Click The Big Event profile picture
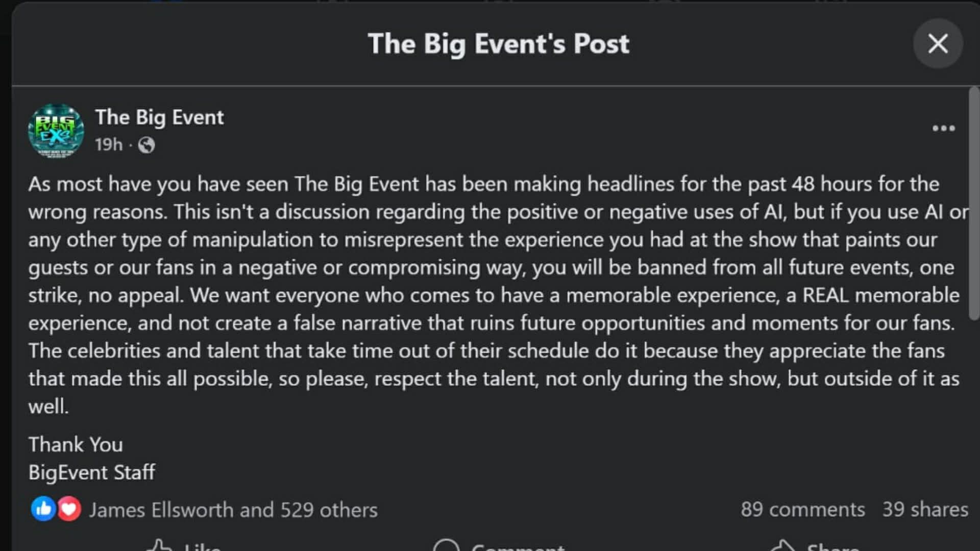The image size is (980, 551). pos(57,130)
